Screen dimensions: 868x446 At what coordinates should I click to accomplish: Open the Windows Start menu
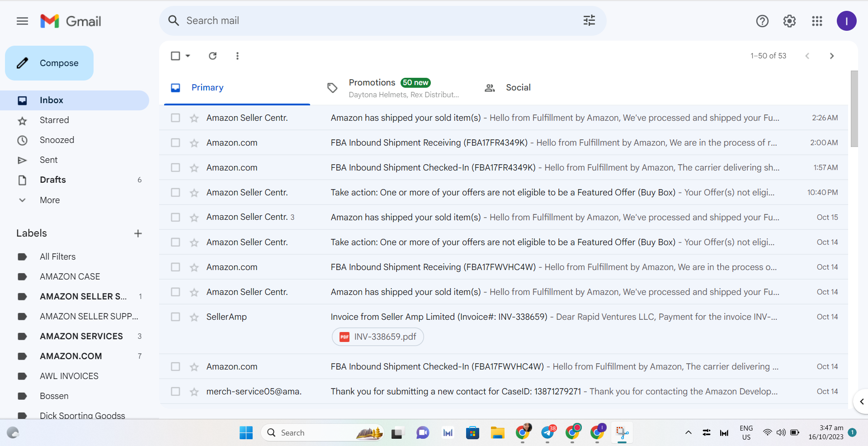pos(246,433)
